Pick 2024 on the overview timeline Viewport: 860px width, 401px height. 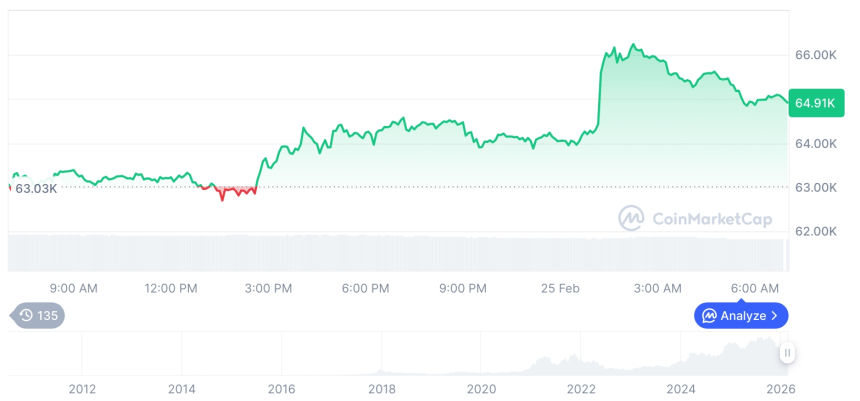[x=681, y=389]
